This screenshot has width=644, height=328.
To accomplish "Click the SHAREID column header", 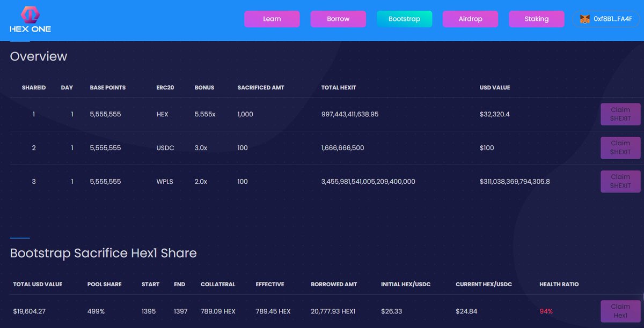I will coord(34,87).
